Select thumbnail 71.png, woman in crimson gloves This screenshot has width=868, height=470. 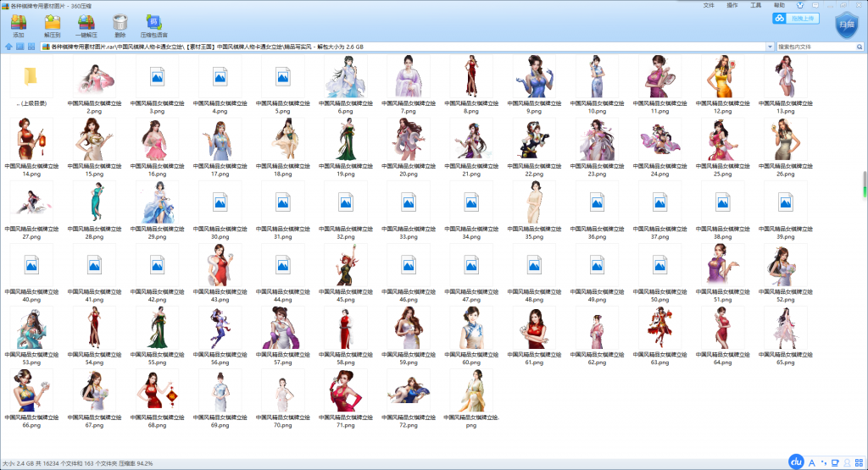[346, 391]
